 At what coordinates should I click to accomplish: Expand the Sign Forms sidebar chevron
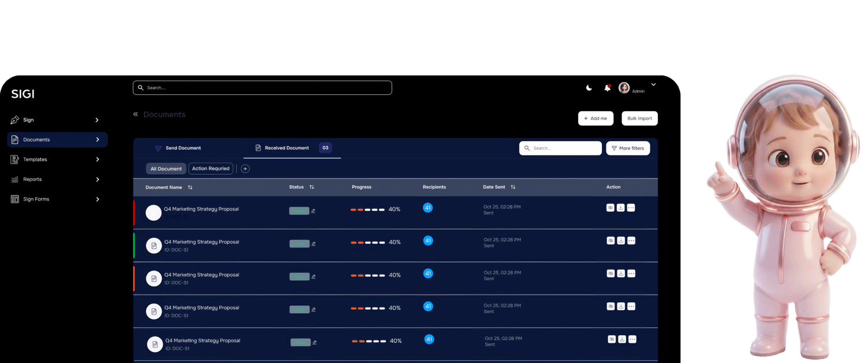97,199
